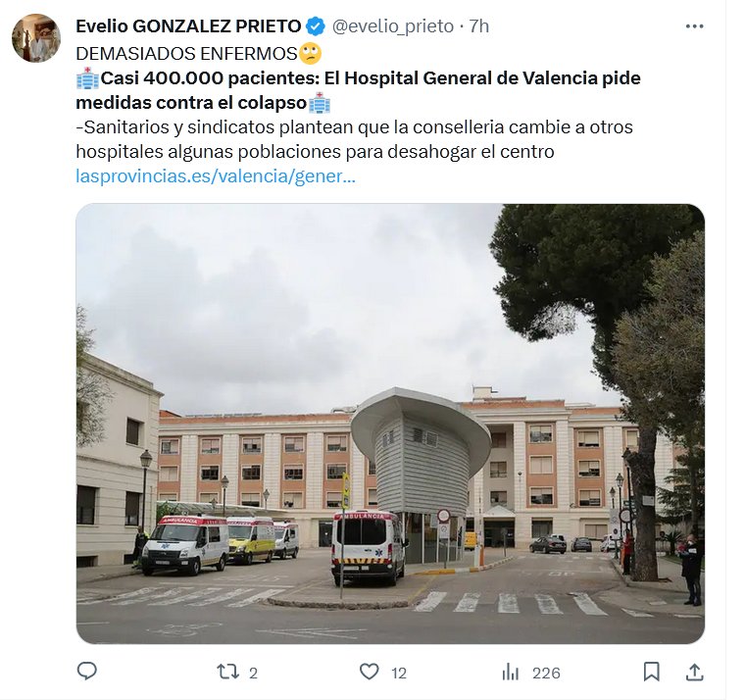The width and height of the screenshot is (745, 700).
Task: Share the tweet via upload icon
Action: click(694, 672)
